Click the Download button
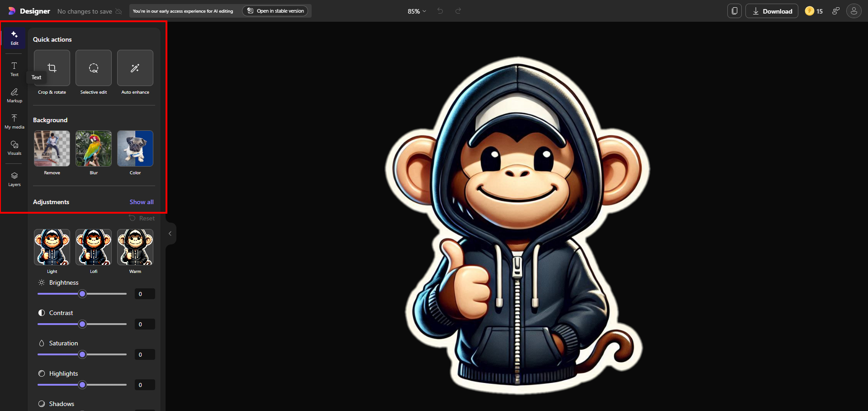Screen dimensions: 868x411 [772, 11]
